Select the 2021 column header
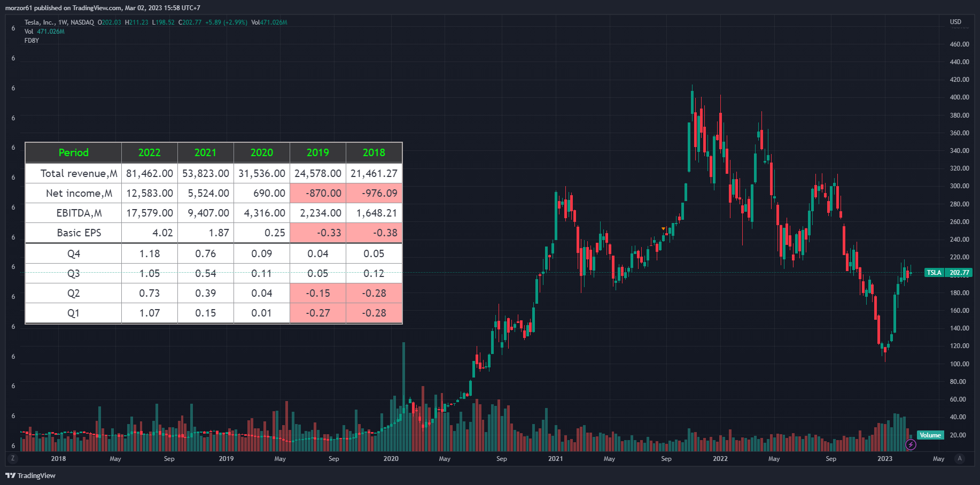 point(206,152)
